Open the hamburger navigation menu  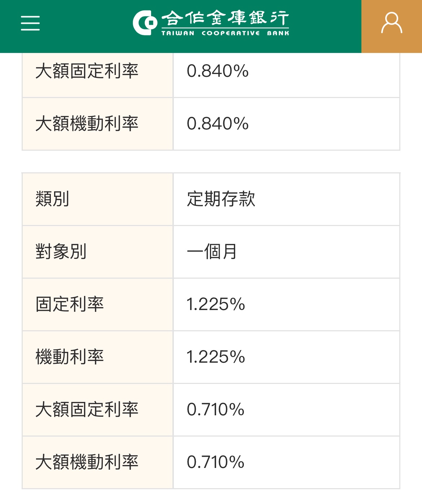(30, 23)
